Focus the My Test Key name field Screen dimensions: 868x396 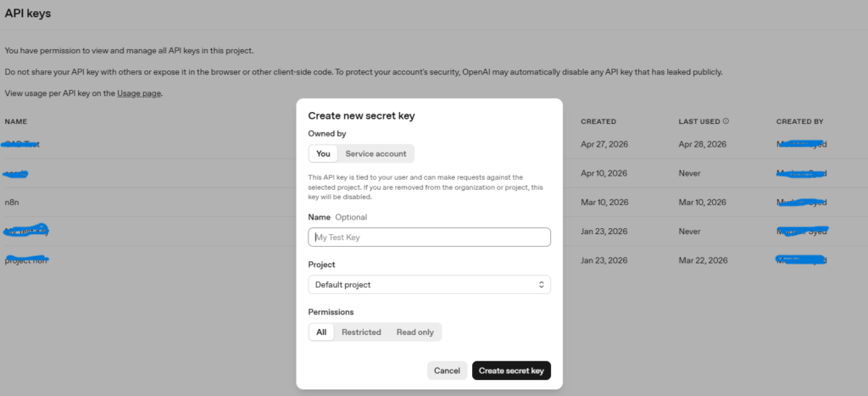[429, 237]
